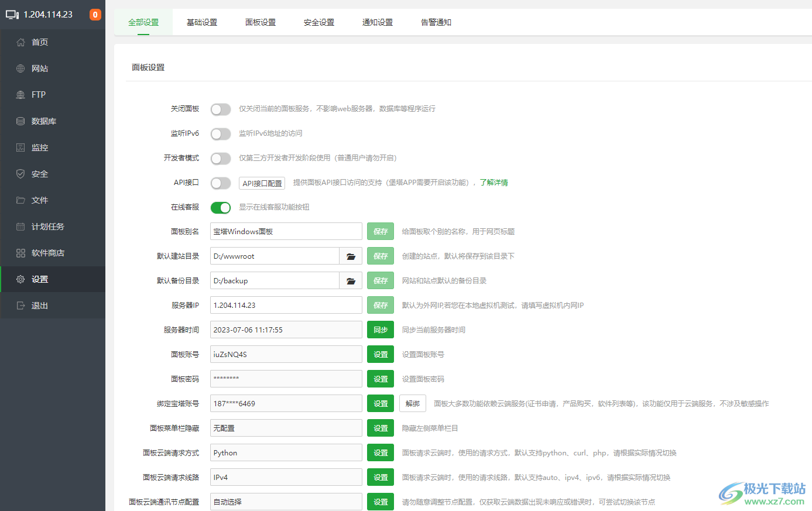Click the FTP sidebar icon
Screen dimensions: 812x511
coord(20,95)
